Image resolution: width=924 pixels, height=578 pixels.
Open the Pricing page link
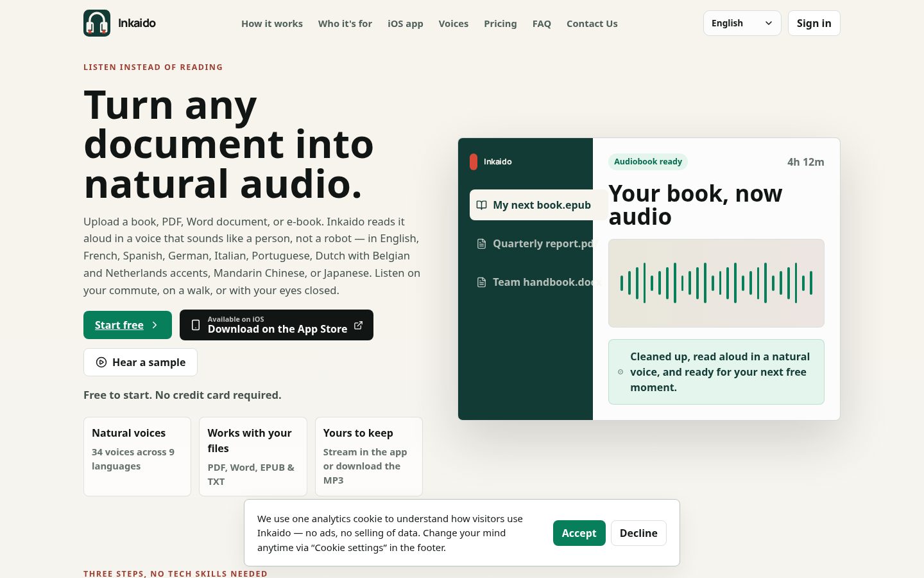[x=501, y=24]
